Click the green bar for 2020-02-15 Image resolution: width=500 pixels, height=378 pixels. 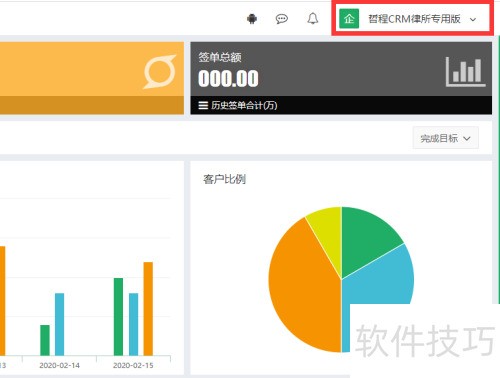(118, 317)
